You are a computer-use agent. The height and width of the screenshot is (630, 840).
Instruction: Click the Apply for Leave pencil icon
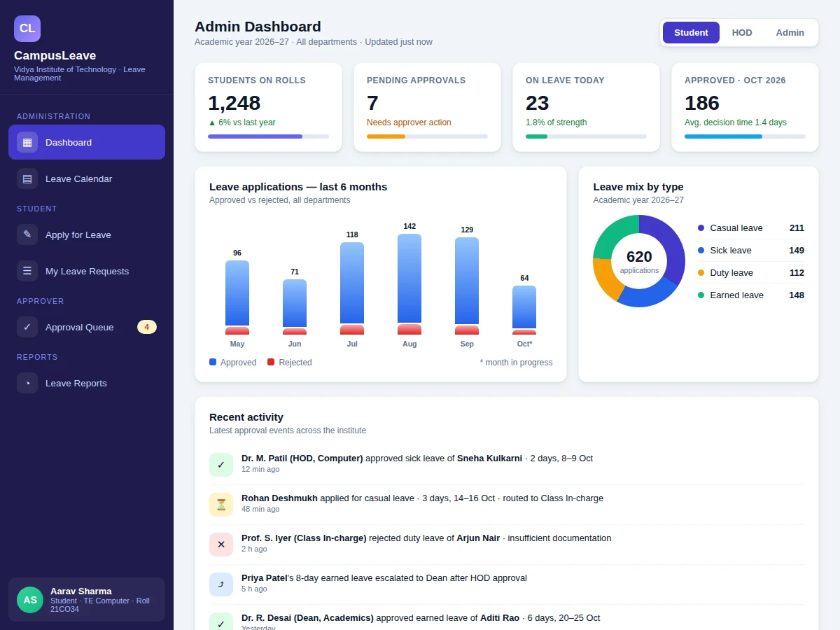click(27, 234)
